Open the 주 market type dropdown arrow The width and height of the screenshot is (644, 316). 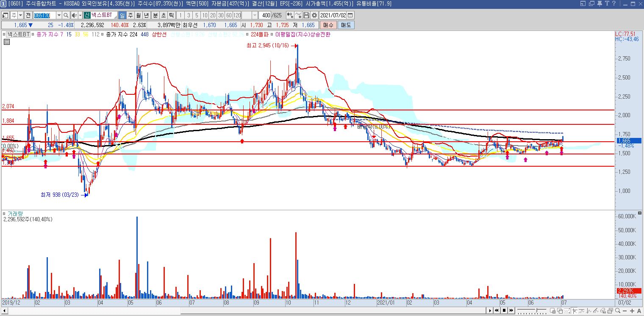[20, 15]
